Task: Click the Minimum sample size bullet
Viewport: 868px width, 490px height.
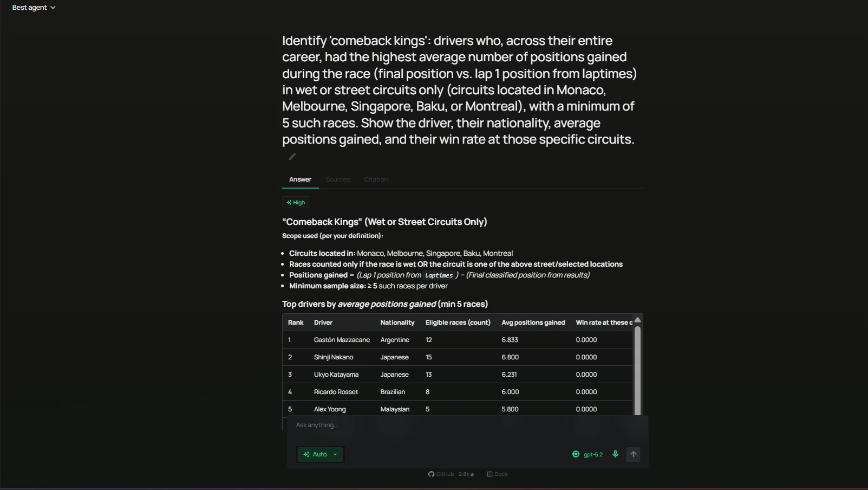Action: (368, 286)
